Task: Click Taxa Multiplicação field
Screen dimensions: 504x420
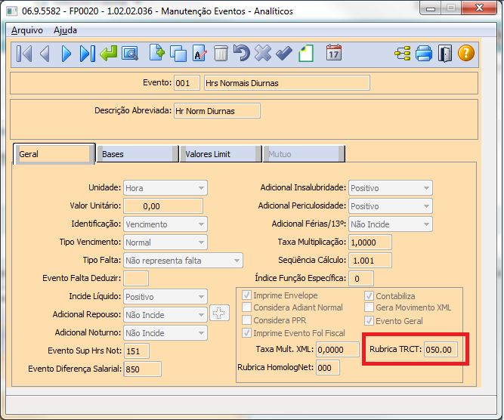Action: pyautogui.click(x=370, y=242)
